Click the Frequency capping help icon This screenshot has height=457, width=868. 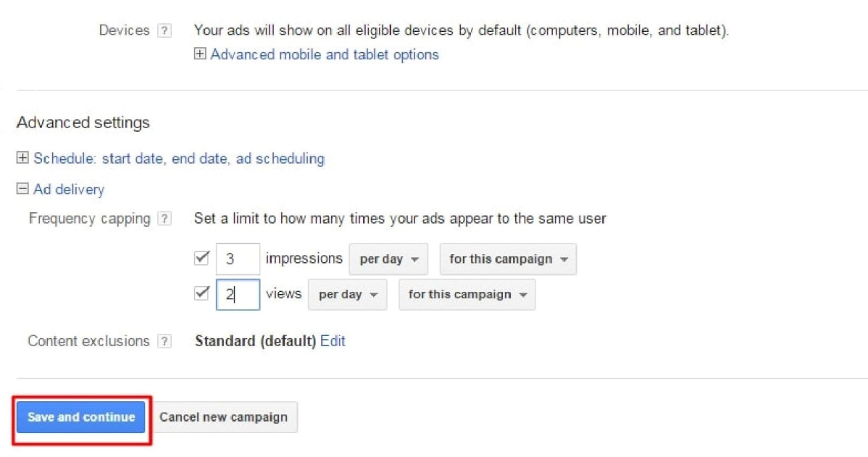point(165,219)
